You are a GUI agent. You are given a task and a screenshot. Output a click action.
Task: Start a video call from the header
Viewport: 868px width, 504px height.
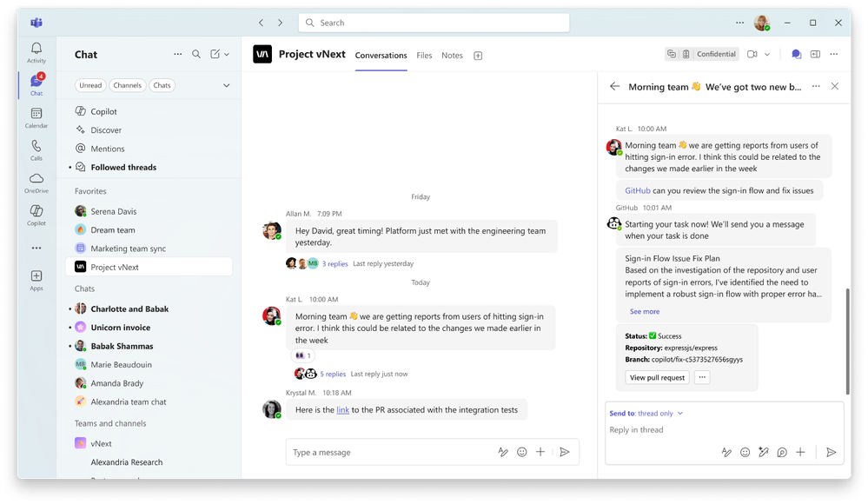pyautogui.click(x=752, y=54)
